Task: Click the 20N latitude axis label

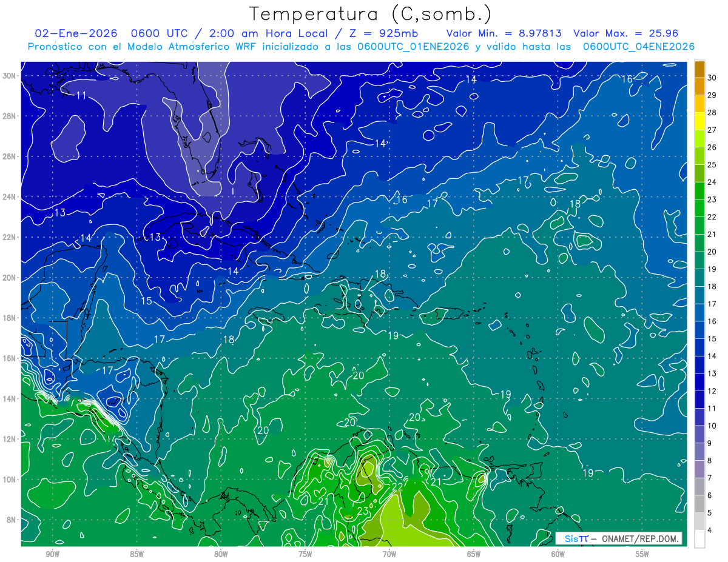Action: pos(9,278)
